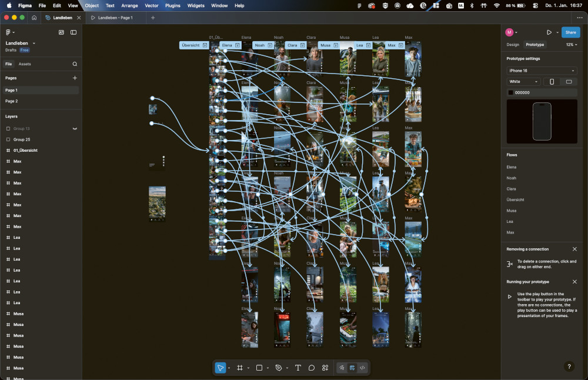Select the Move tool in the toolbar
588x380 pixels.
[220, 367]
